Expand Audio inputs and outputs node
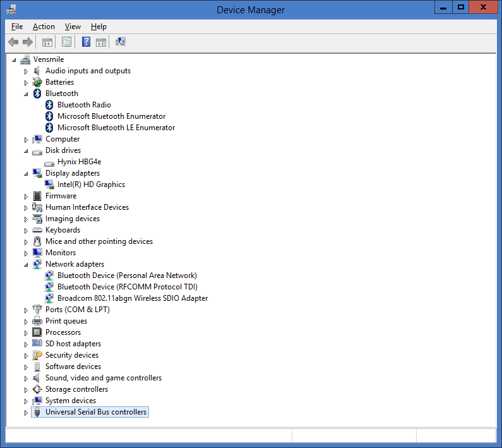 [26, 71]
